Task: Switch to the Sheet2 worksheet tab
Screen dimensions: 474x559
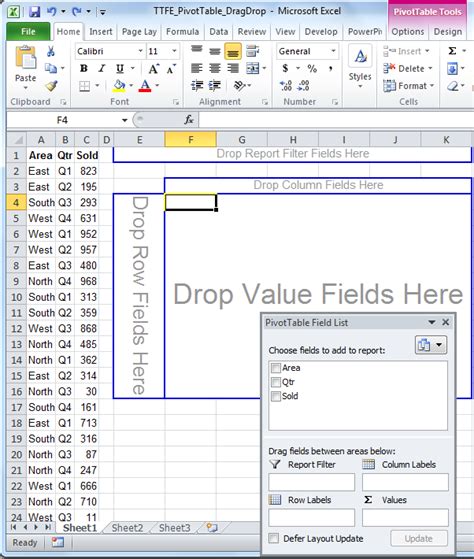Action: (127, 528)
